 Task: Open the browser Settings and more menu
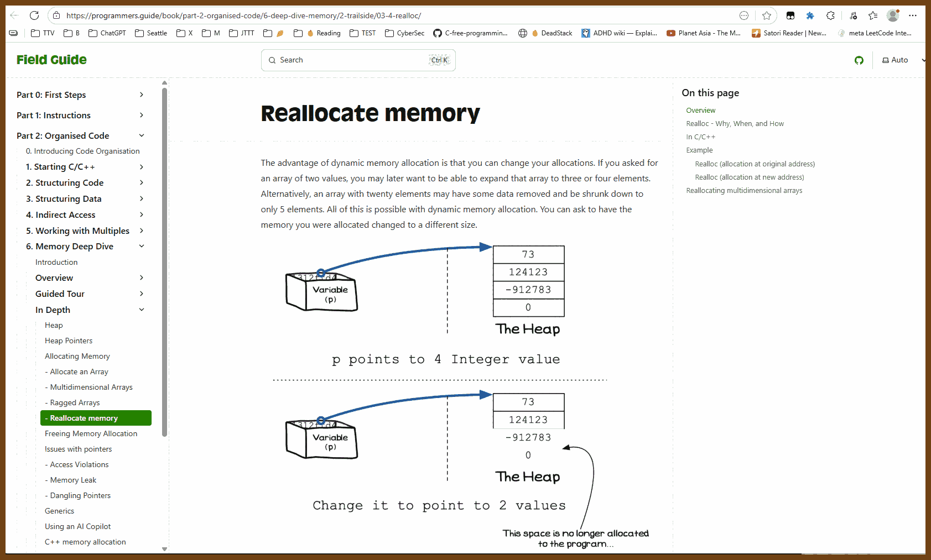[x=913, y=15]
